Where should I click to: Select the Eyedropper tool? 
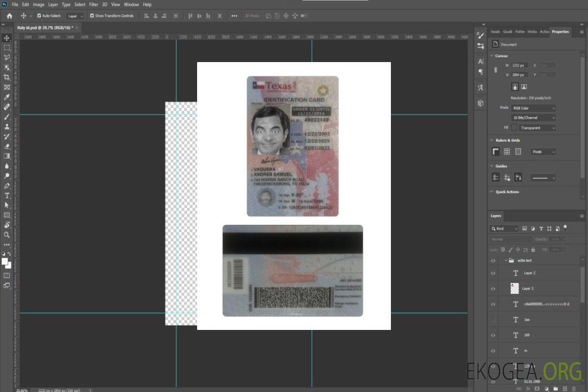(x=7, y=97)
